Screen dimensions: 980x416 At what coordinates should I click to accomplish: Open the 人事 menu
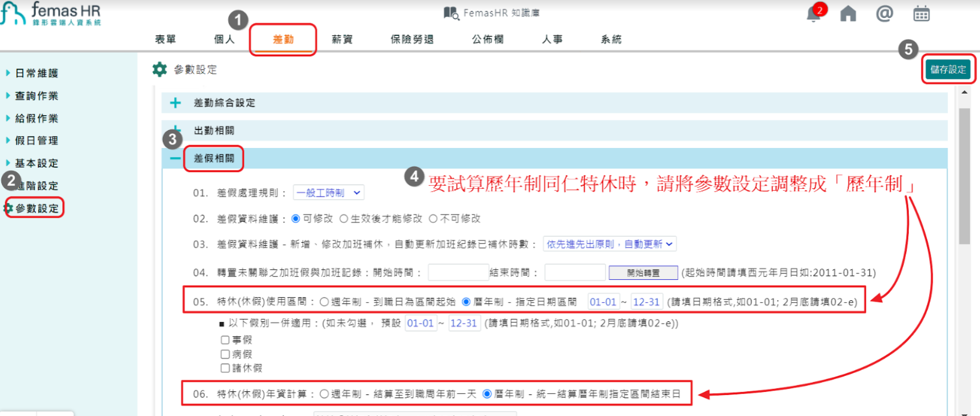tap(552, 39)
